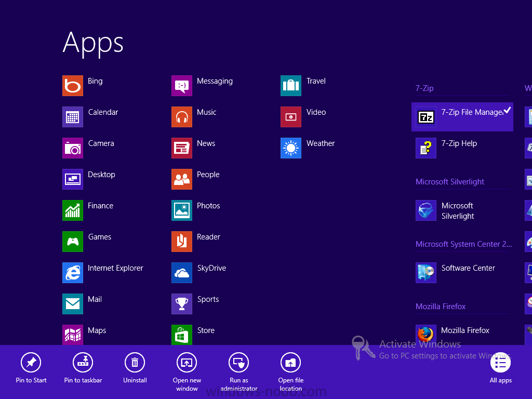Image resolution: width=532 pixels, height=399 pixels.
Task: Launch the Finance app icon
Action: pyautogui.click(x=73, y=210)
